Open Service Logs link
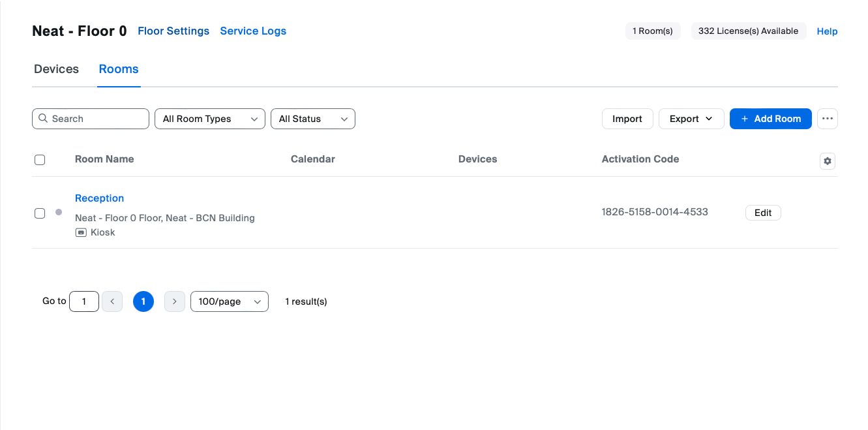This screenshot has height=430, width=868. [253, 31]
